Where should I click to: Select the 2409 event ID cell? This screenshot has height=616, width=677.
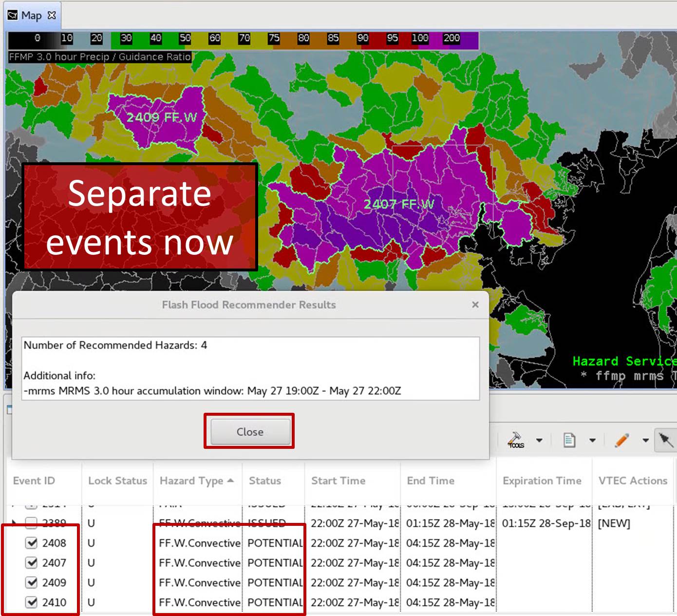pyautogui.click(x=54, y=582)
